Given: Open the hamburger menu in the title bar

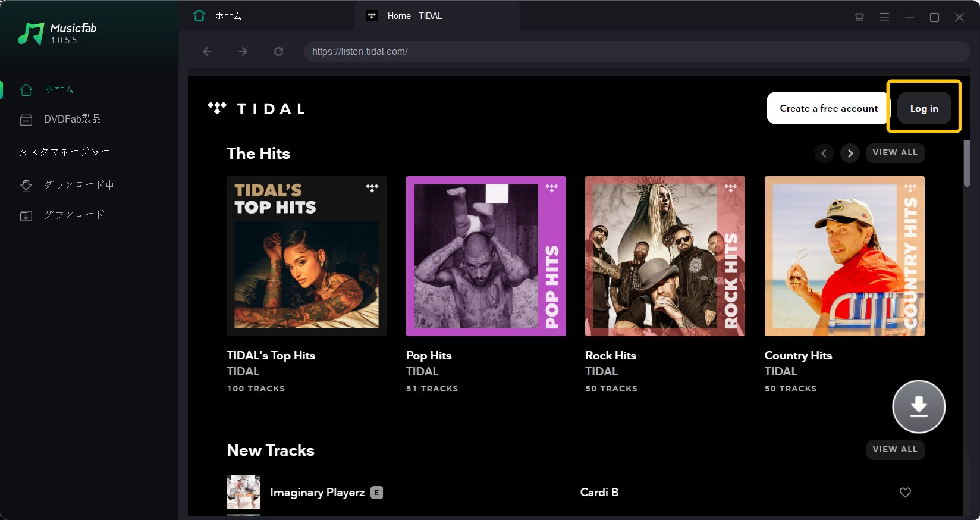Looking at the screenshot, I should [x=884, y=17].
